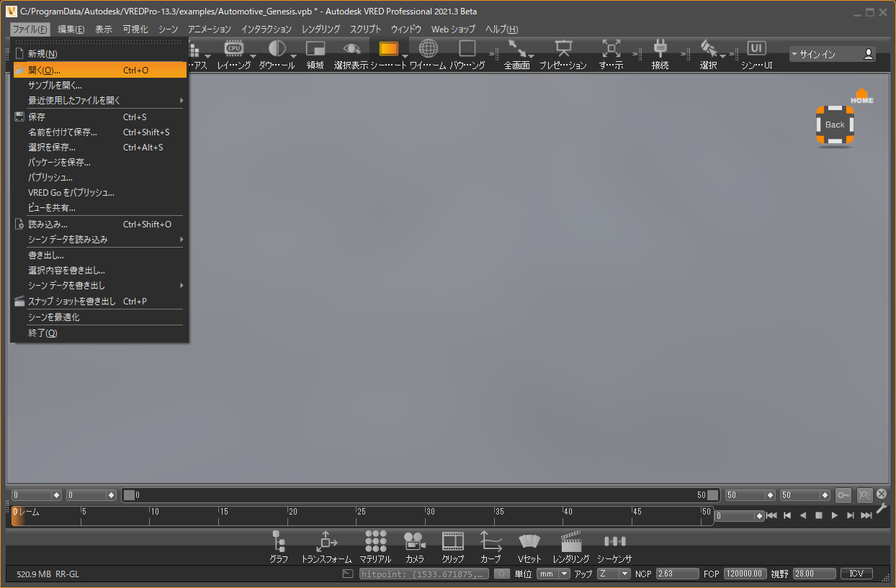Screen dimensions: 896x588
Task: Click the wrench timeline settings icon
Action: pyautogui.click(x=882, y=508)
